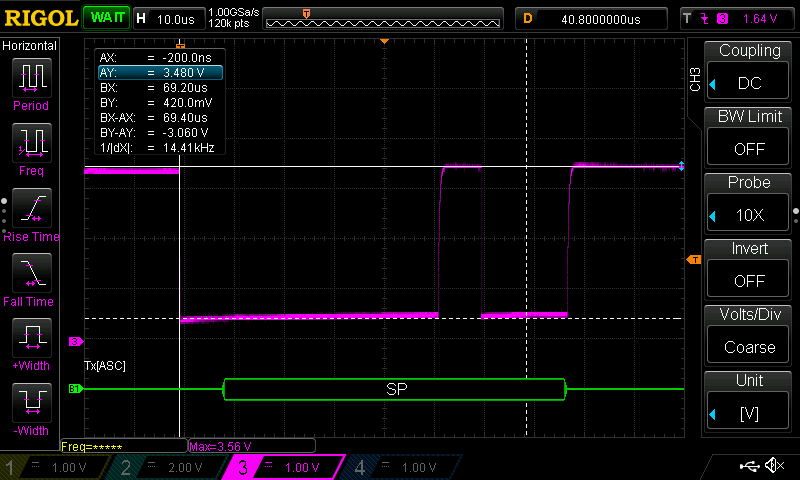
Task: Select the -Width measurement icon
Action: (32, 402)
